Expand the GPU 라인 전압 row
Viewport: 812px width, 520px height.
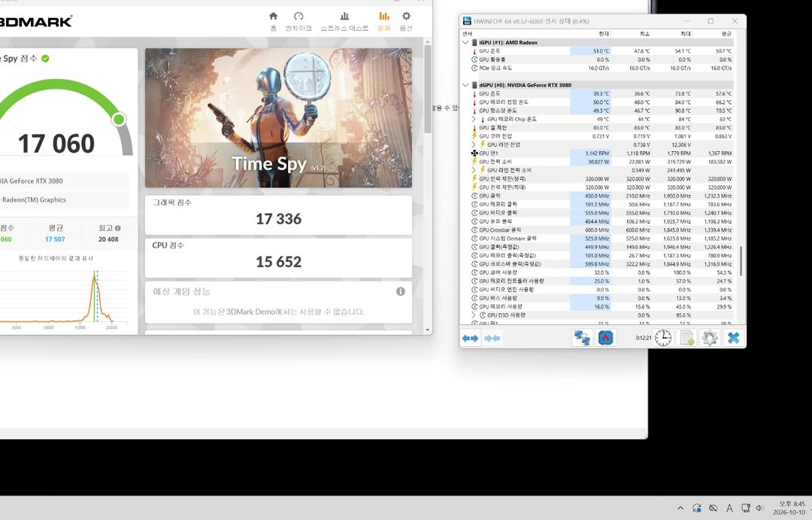[474, 144]
